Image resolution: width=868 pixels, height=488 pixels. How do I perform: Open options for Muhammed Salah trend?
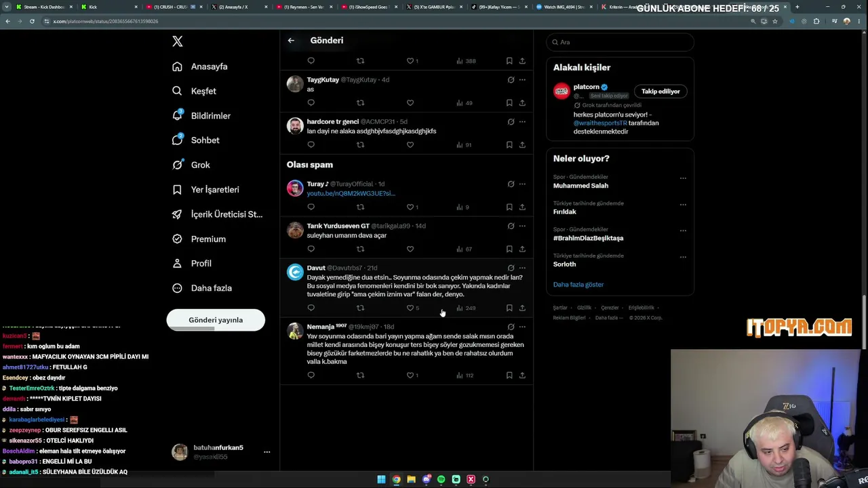point(683,178)
